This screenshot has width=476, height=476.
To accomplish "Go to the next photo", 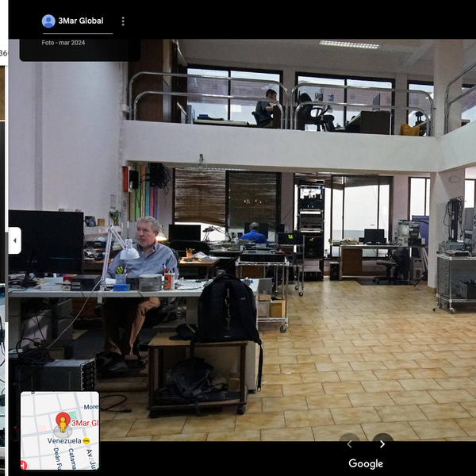I will coord(382,444).
